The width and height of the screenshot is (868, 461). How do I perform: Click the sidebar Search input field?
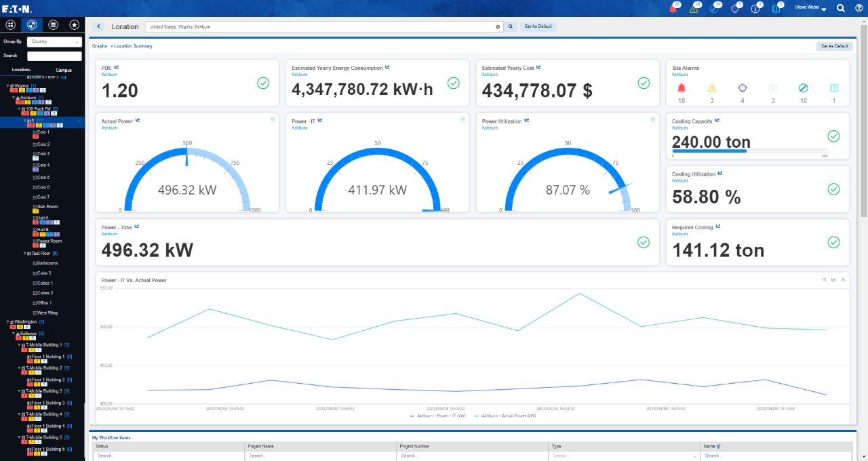pos(54,56)
